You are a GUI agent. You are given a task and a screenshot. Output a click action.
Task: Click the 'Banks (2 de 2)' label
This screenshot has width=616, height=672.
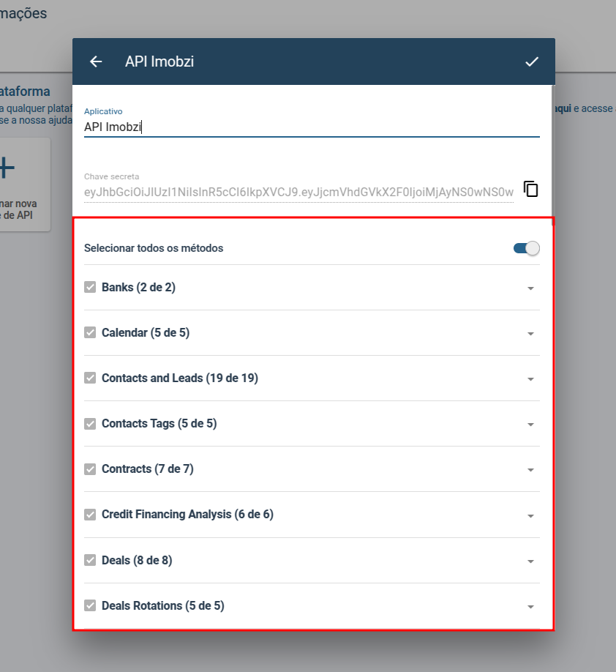tap(138, 288)
